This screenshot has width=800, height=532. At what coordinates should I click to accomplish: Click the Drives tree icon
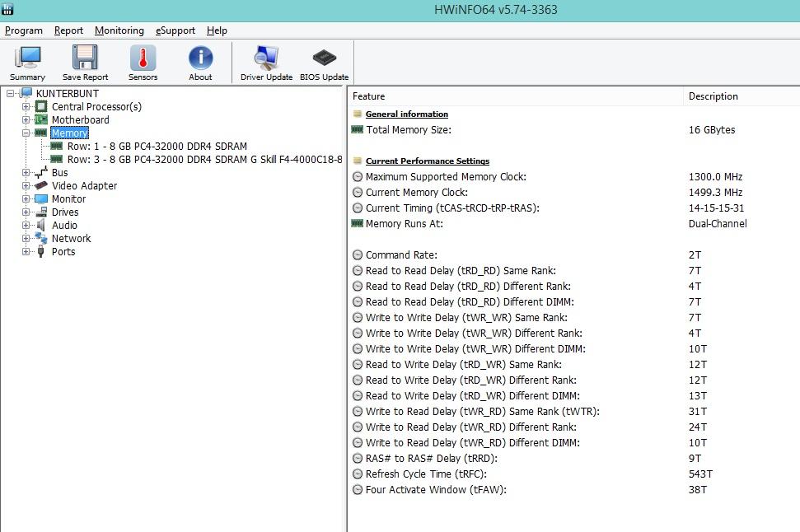(x=41, y=212)
